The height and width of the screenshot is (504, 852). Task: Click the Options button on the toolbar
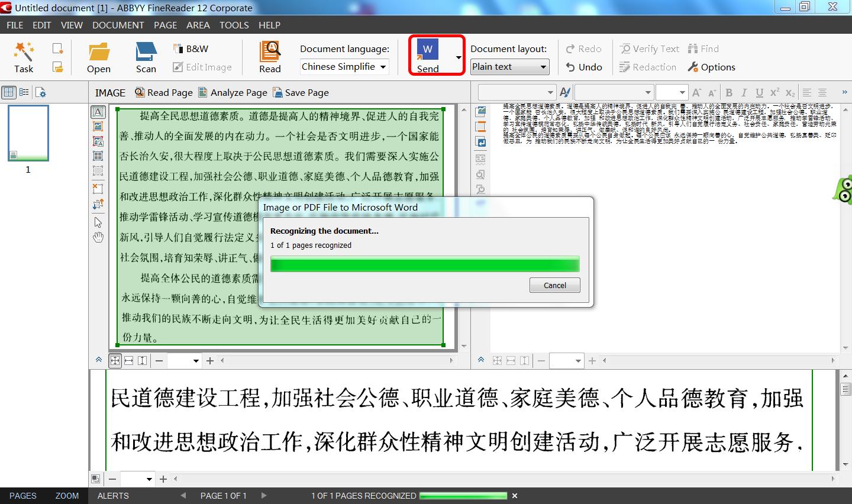tap(711, 67)
